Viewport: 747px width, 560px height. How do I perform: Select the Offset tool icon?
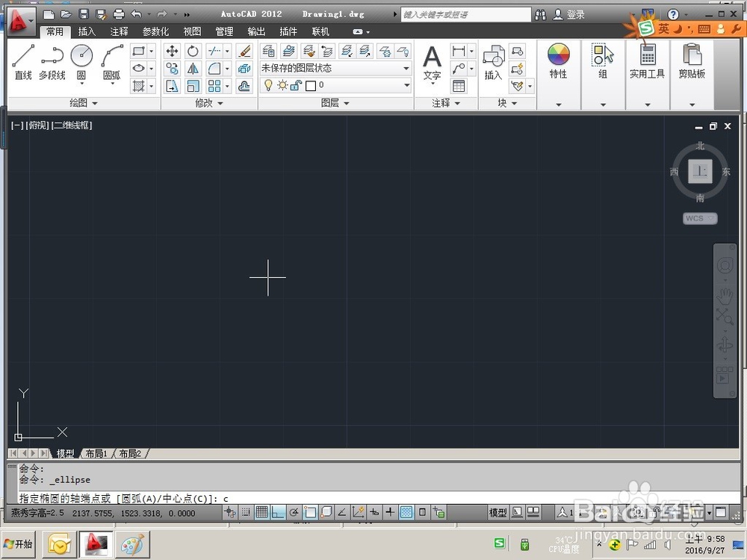coord(244,86)
